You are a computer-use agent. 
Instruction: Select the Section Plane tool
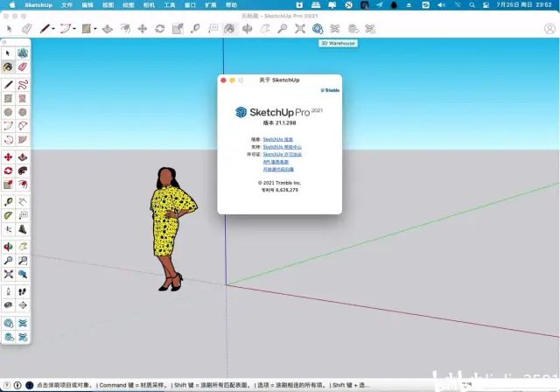(x=23, y=305)
